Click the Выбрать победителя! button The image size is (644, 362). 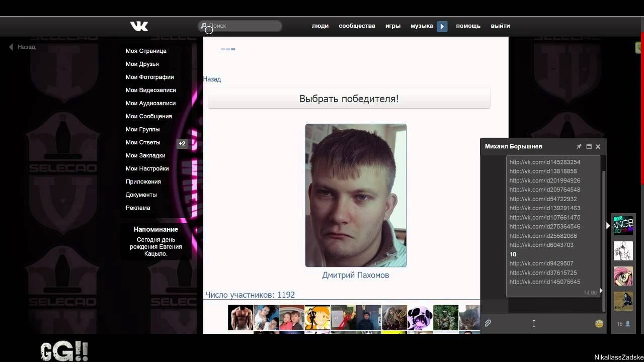coord(349,99)
